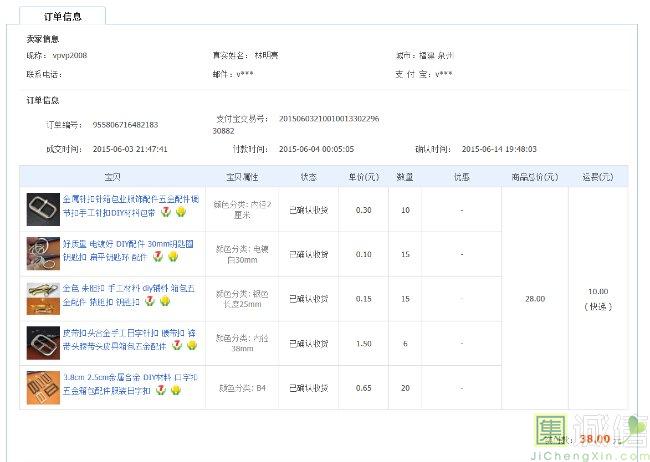This screenshot has height=462, width=650.
Task: Click the yellow guarantee icon for 金属针扣 item
Action: pyautogui.click(x=181, y=213)
